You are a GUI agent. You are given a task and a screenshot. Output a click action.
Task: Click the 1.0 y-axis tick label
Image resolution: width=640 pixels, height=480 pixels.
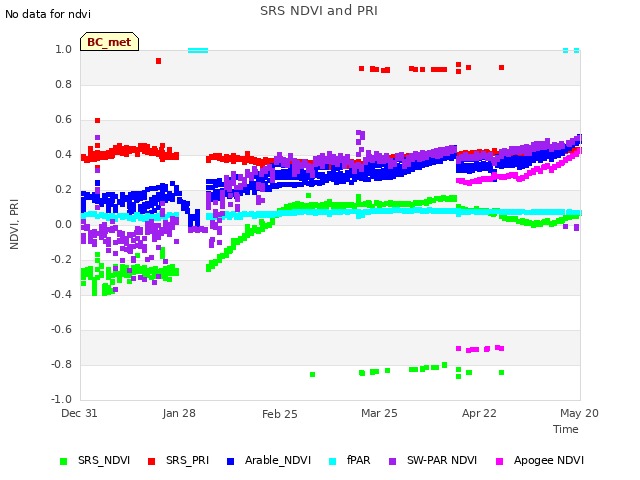(64, 49)
